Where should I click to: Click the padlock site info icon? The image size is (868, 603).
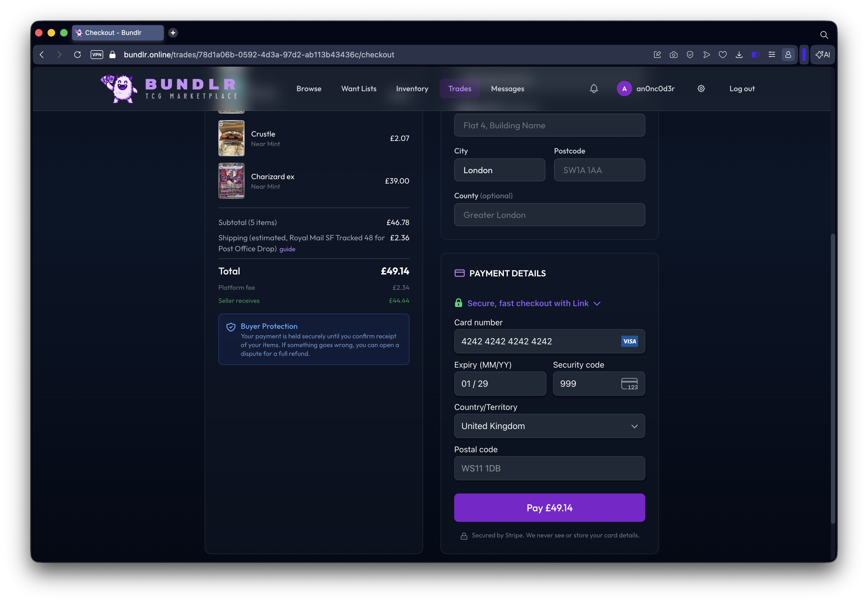pyautogui.click(x=112, y=54)
